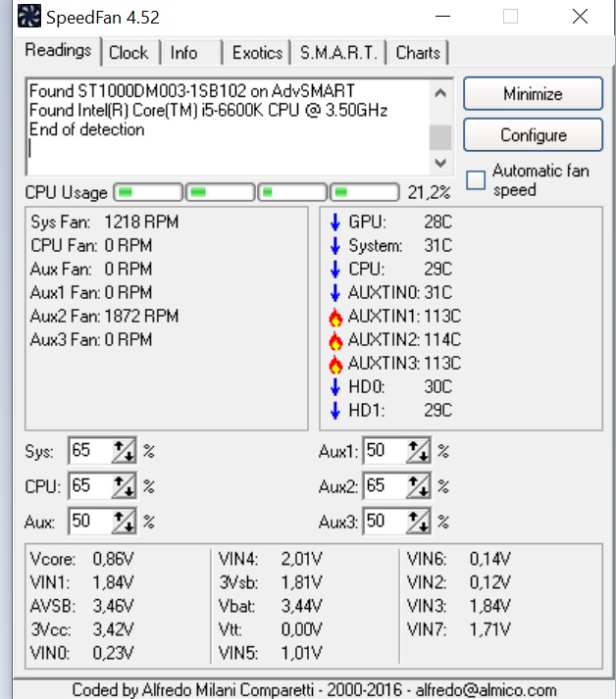Click the 'Aux3 Fan: 0 RPM' reading
Image resolution: width=616 pixels, height=699 pixels.
pos(91,339)
